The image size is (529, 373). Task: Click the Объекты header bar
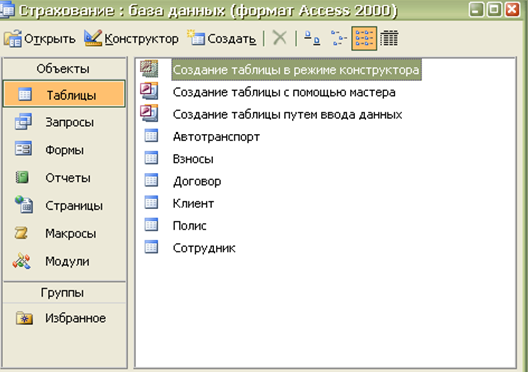pyautogui.click(x=64, y=69)
